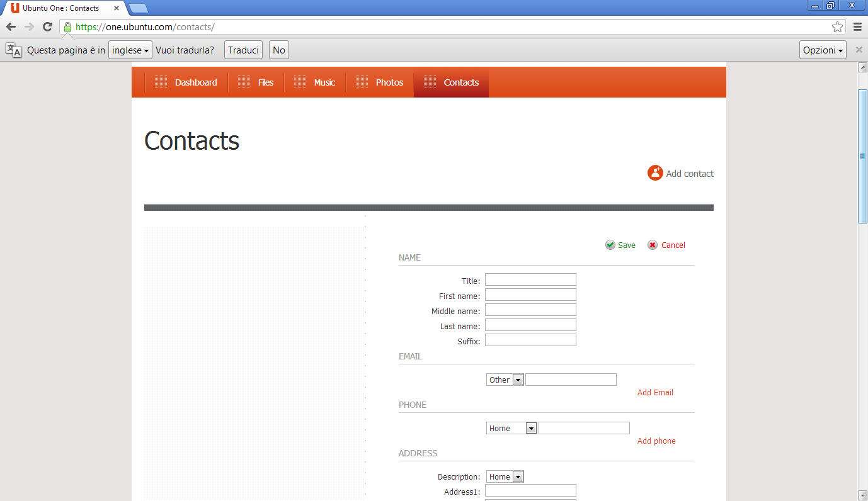Go to the Dashboard tab
868x501 pixels.
186,82
